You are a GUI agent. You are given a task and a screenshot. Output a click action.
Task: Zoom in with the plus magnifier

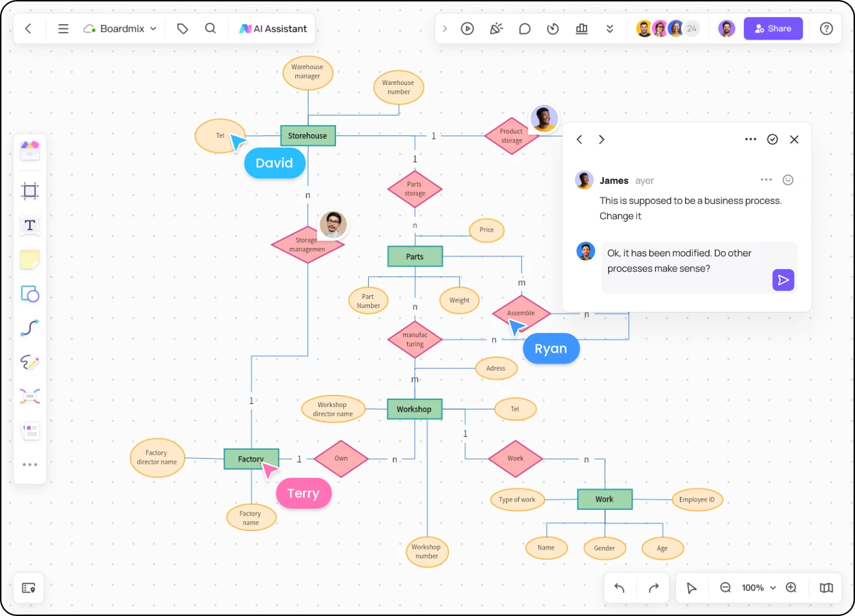tap(791, 588)
